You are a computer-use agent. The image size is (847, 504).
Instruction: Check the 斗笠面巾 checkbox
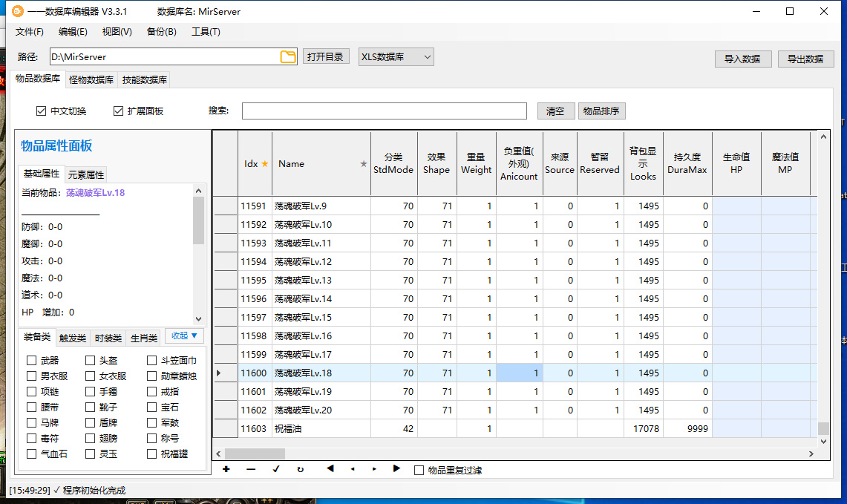(x=151, y=360)
